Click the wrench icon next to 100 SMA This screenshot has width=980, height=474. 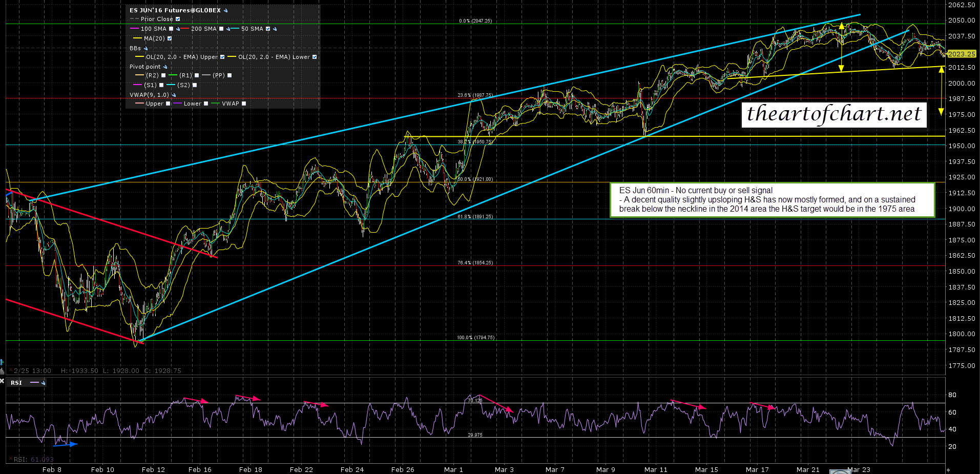coord(177,29)
